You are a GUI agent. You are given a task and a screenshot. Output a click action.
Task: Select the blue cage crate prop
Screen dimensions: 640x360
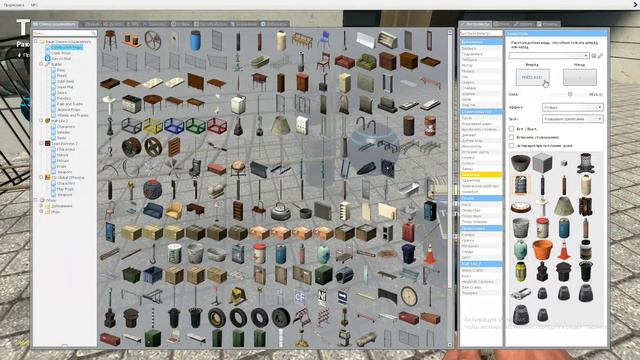(174, 126)
